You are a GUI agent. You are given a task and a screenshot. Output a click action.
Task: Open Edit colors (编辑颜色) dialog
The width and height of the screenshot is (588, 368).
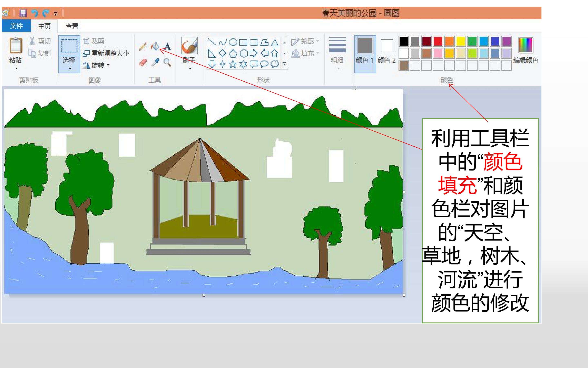coord(526,51)
